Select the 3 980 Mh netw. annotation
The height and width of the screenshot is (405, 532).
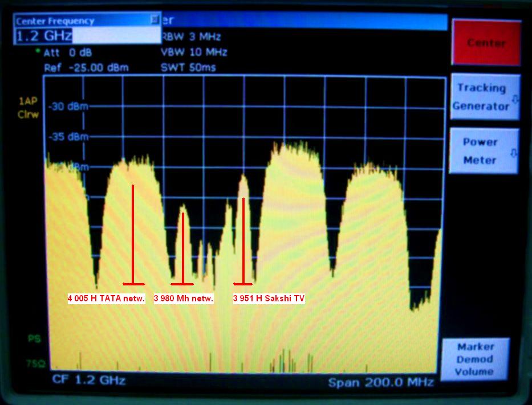pos(183,298)
